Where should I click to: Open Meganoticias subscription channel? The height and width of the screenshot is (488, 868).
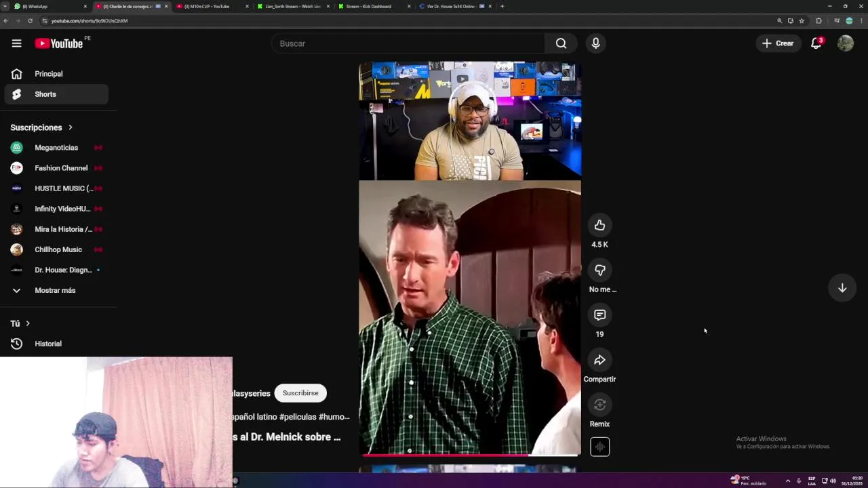click(56, 148)
